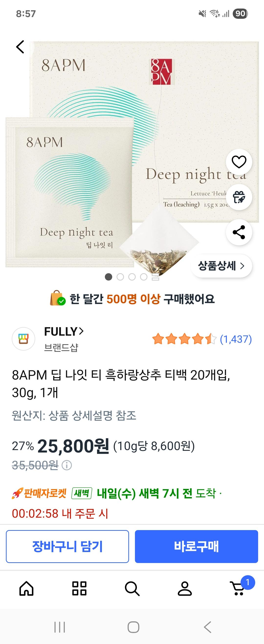
Task: Open search from bottom navigation
Action: 132,588
